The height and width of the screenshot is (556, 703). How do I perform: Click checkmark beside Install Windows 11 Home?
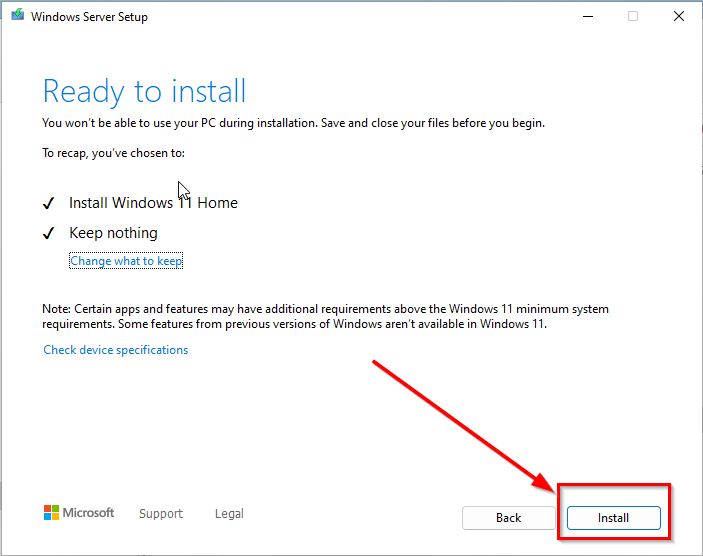(x=48, y=203)
